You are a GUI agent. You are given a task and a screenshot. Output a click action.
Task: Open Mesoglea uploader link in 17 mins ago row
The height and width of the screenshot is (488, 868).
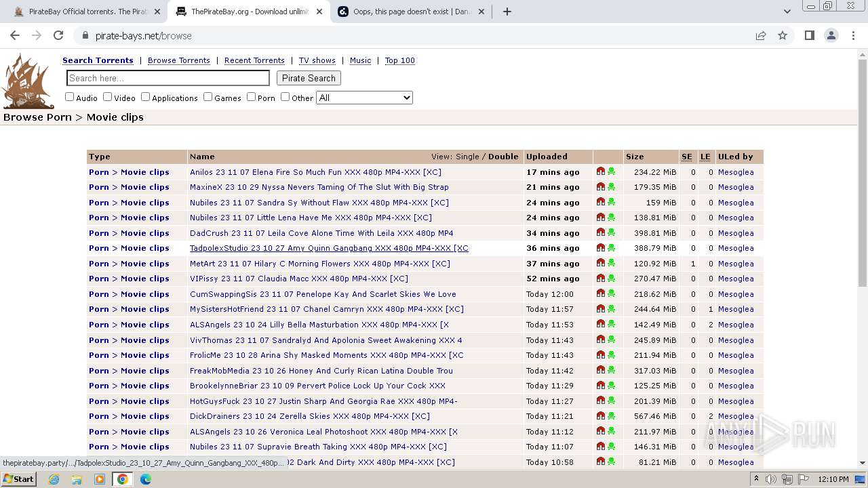click(736, 172)
